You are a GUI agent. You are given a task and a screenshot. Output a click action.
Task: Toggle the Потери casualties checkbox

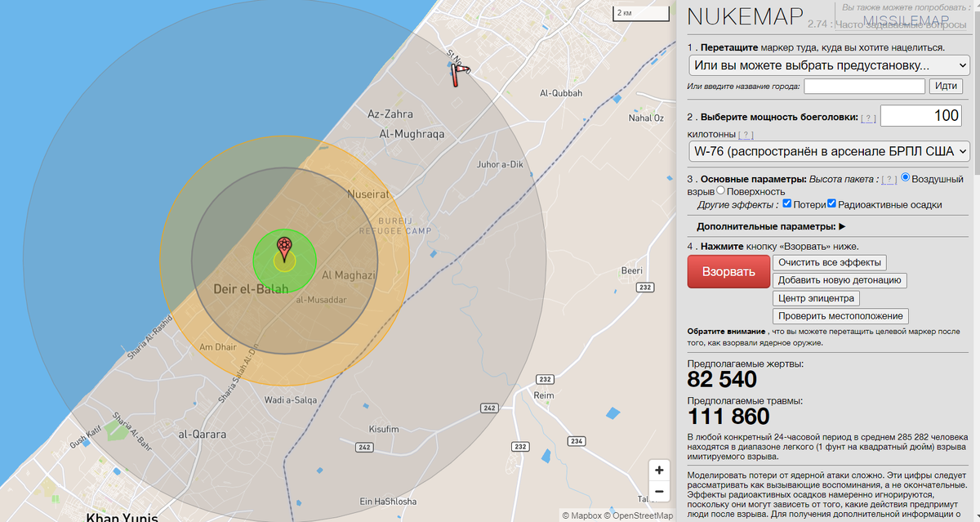(x=787, y=203)
